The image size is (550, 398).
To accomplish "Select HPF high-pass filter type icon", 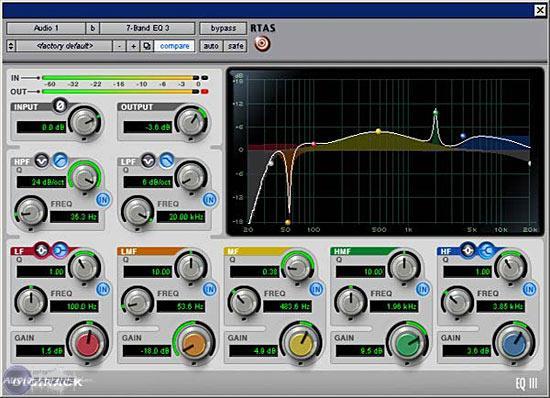I will tap(60, 160).
